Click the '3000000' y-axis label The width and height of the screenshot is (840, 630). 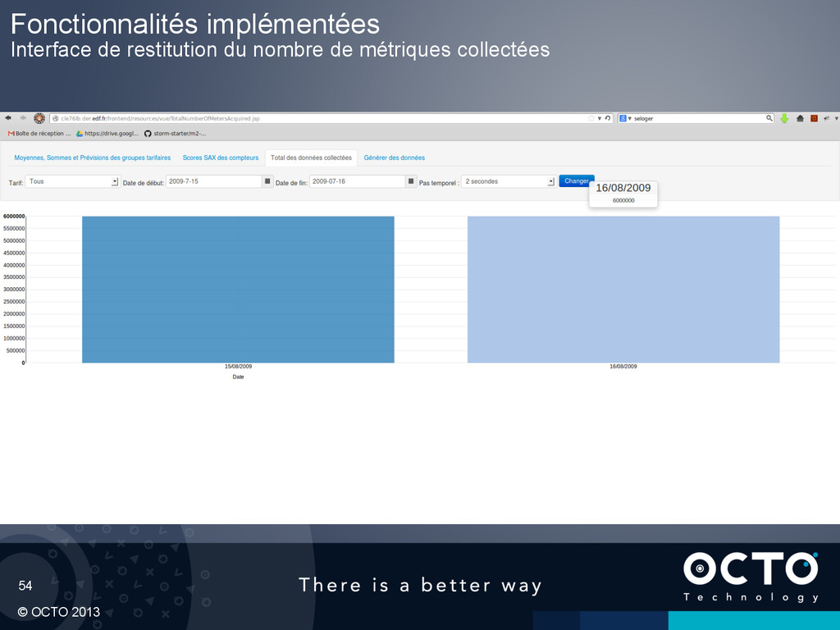click(14, 290)
